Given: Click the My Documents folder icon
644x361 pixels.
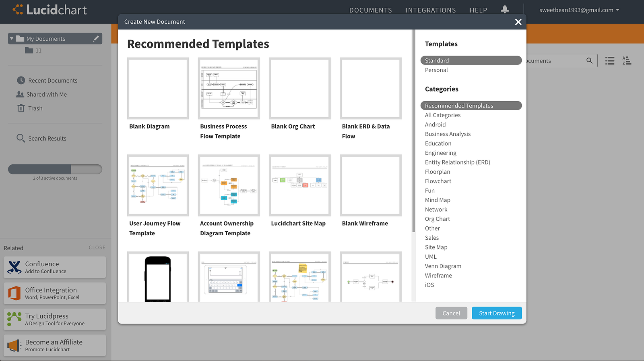Looking at the screenshot, I should (20, 39).
